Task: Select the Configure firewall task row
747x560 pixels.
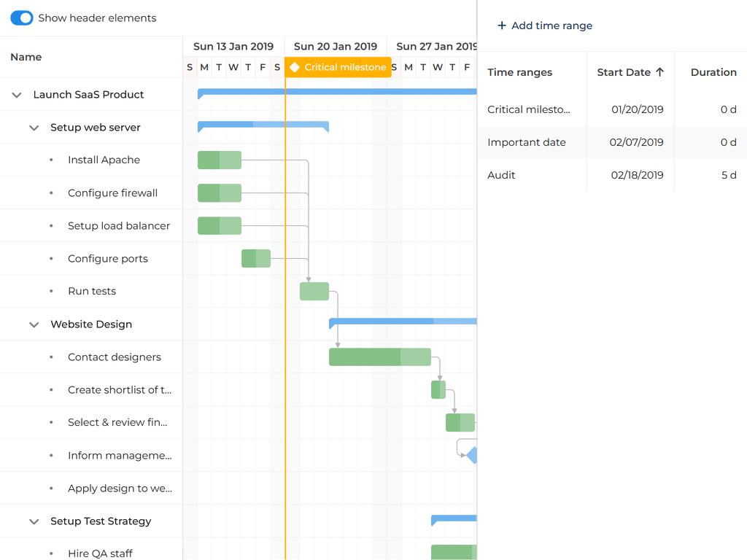Action: pyautogui.click(x=112, y=193)
